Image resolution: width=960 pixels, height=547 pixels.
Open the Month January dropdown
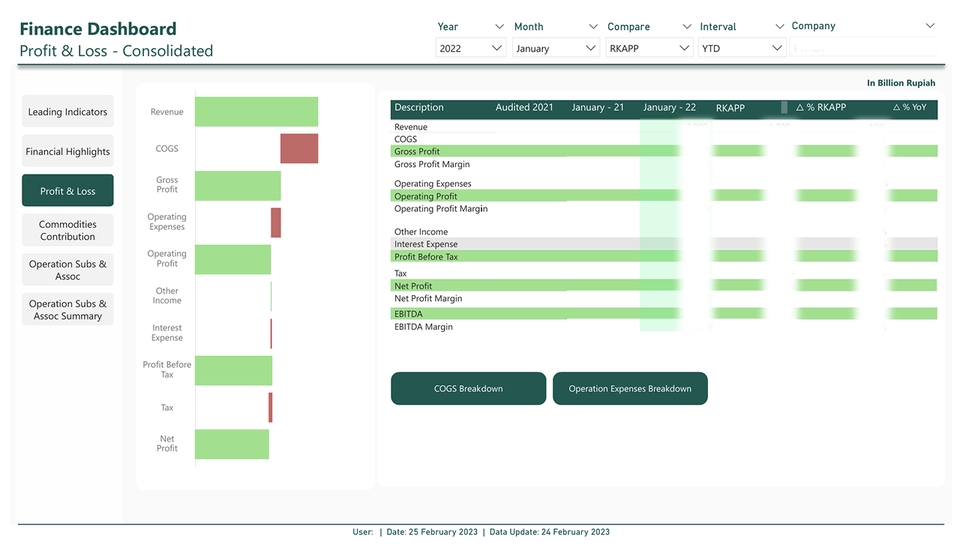556,48
